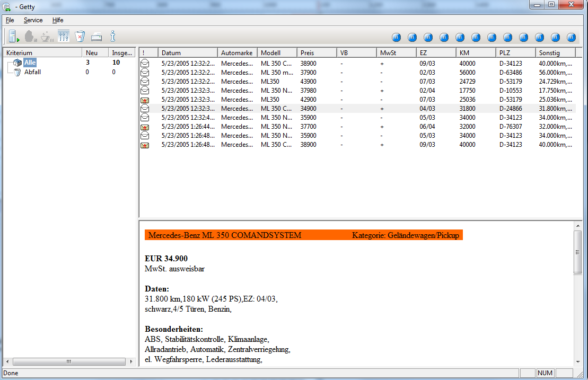Click the price cell 43900
The height and width of the screenshot is (380, 588).
[x=308, y=81]
